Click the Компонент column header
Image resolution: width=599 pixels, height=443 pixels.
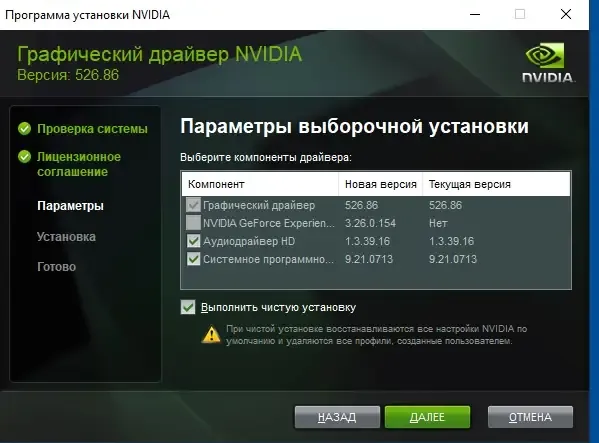pos(260,184)
